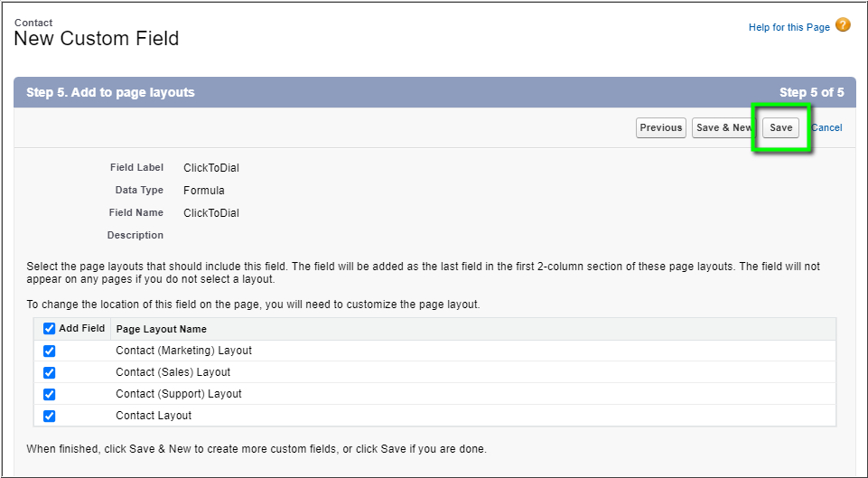Click the Step 5 of 5 indicator
Viewport: 868px width, 478px height.
click(811, 92)
